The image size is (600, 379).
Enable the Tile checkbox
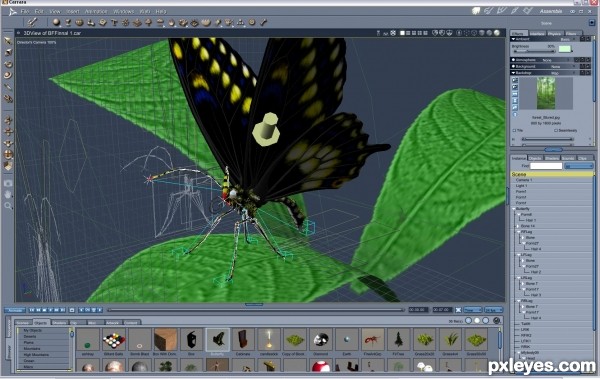point(514,131)
